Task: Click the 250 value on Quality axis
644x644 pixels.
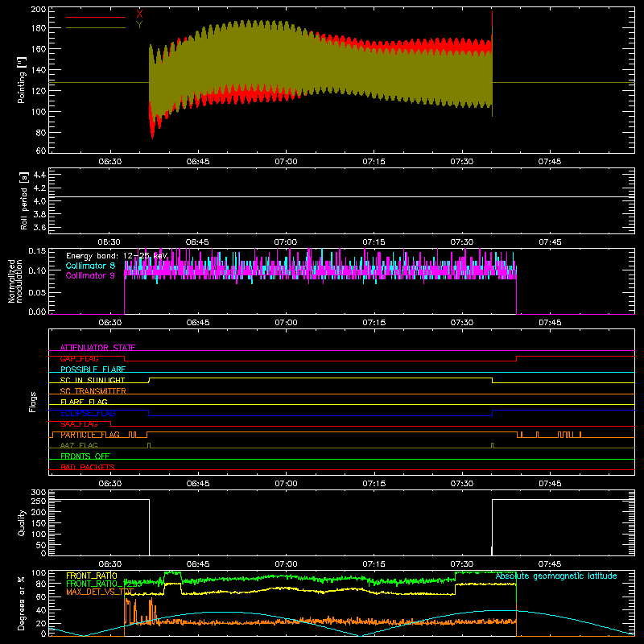Action: (x=38, y=502)
